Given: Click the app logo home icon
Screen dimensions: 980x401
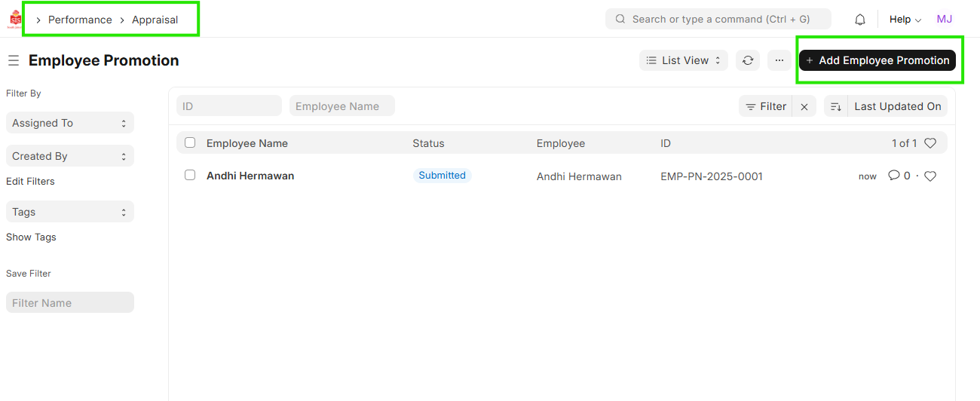Looking at the screenshot, I should click(15, 19).
